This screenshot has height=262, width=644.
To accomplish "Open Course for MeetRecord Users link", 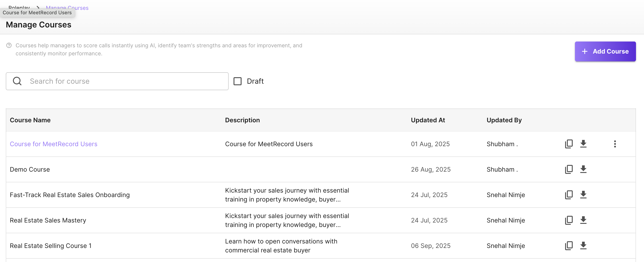I will (53, 144).
